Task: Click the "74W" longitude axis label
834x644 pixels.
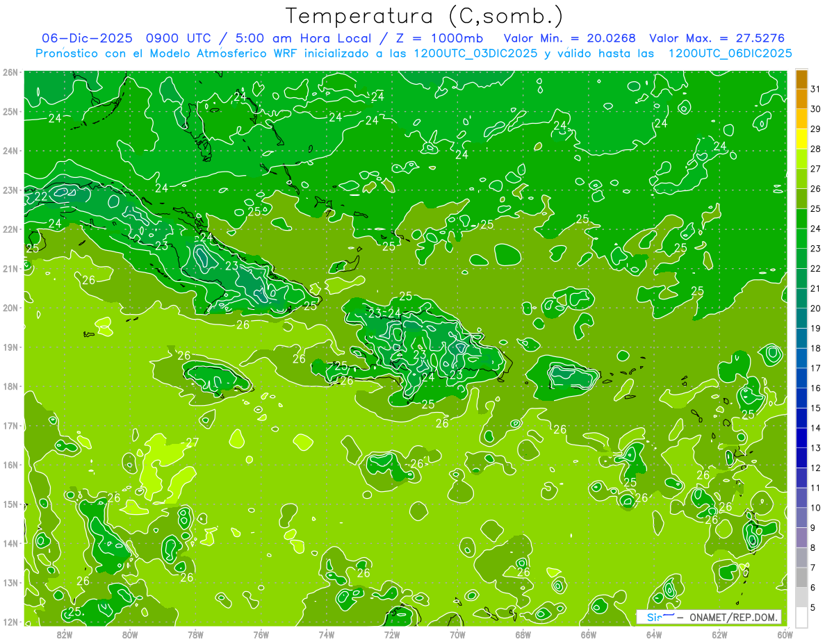Action: coord(327,634)
